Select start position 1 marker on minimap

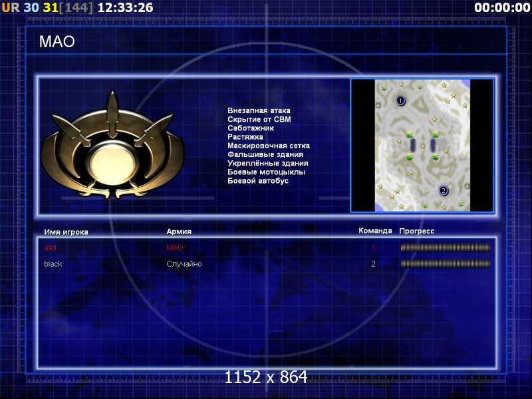tap(401, 100)
